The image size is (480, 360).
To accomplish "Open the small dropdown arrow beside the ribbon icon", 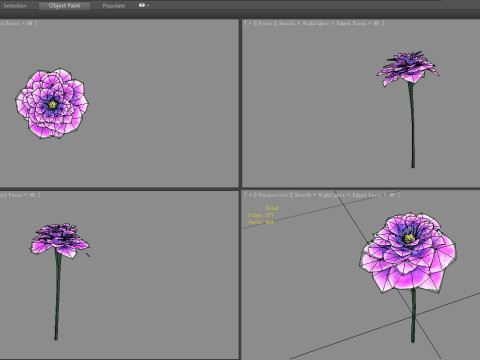I will [148, 6].
